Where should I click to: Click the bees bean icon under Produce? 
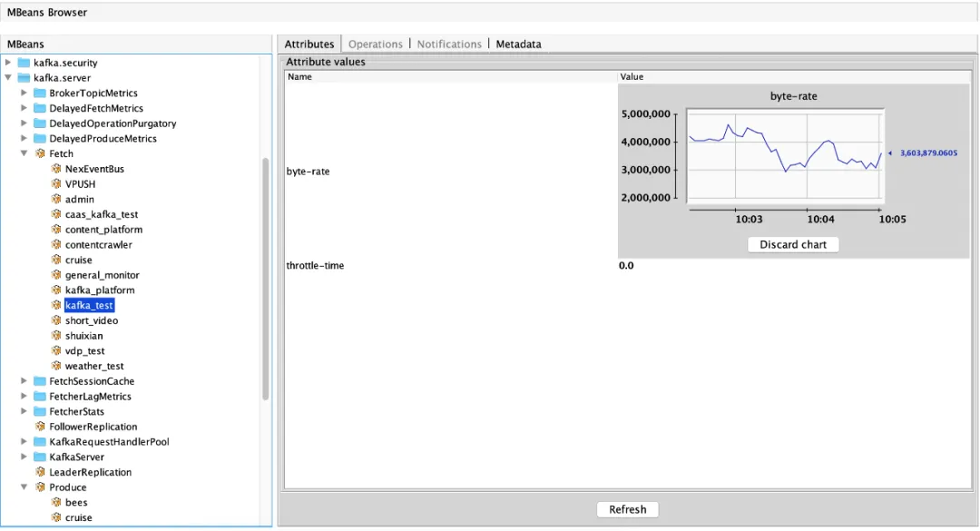(x=55, y=502)
